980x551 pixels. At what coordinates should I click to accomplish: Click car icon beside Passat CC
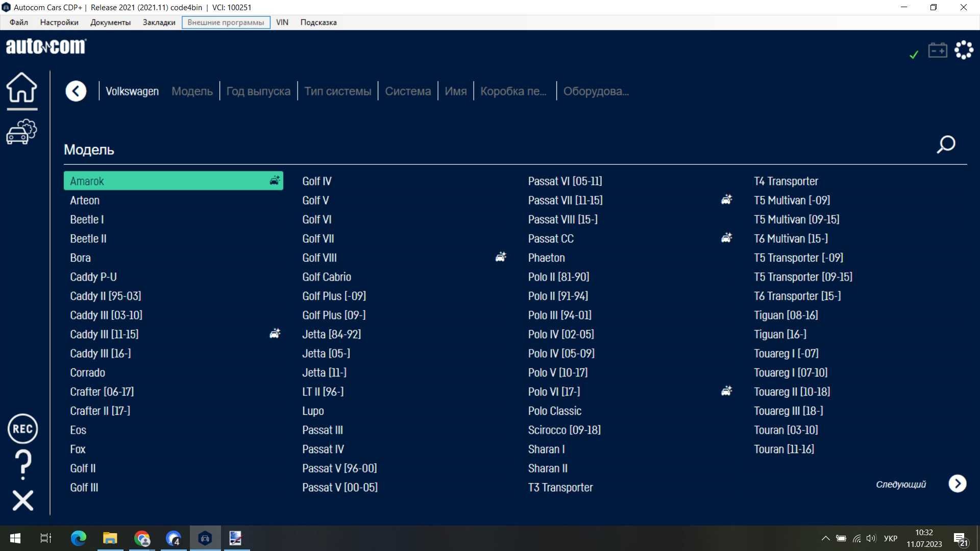pyautogui.click(x=726, y=238)
